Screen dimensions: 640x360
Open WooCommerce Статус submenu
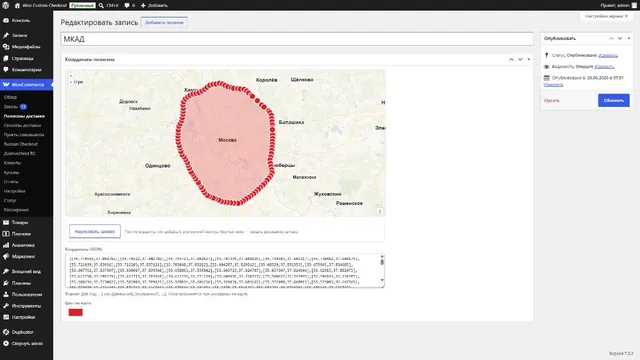10,200
